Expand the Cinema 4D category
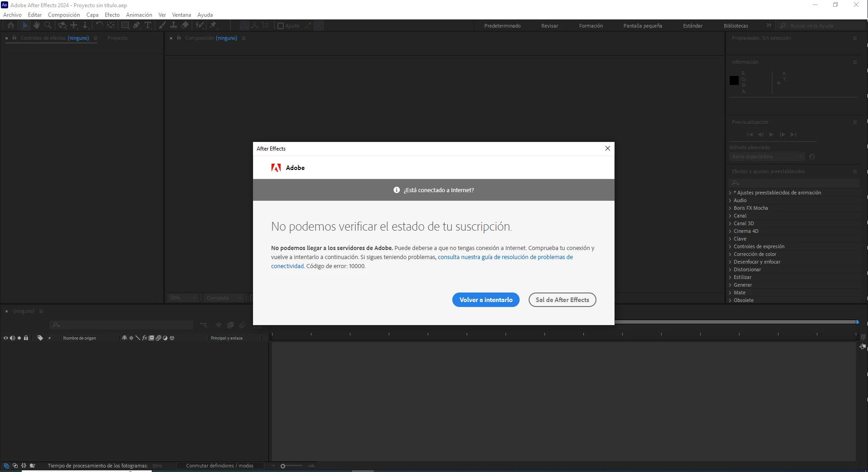The width and height of the screenshot is (868, 472). point(730,231)
